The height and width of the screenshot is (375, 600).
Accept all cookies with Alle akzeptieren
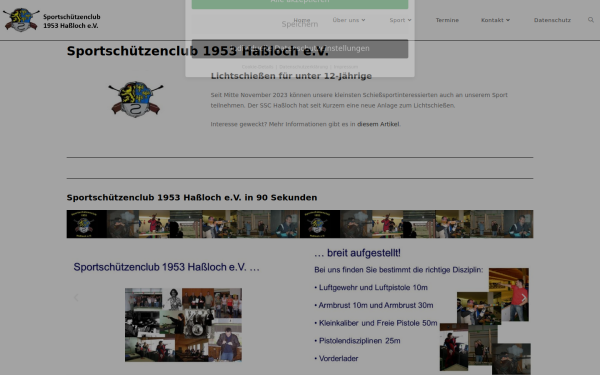pos(300,3)
